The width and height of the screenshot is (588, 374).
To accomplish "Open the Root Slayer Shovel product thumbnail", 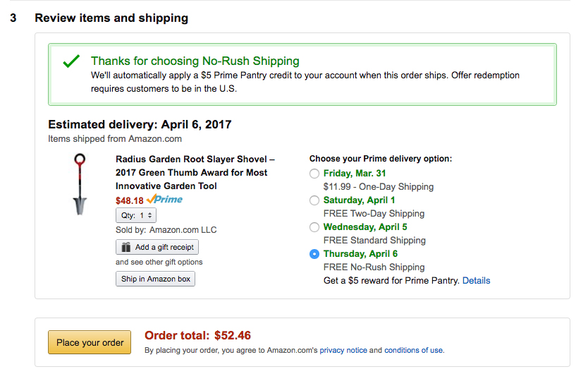I will point(80,184).
